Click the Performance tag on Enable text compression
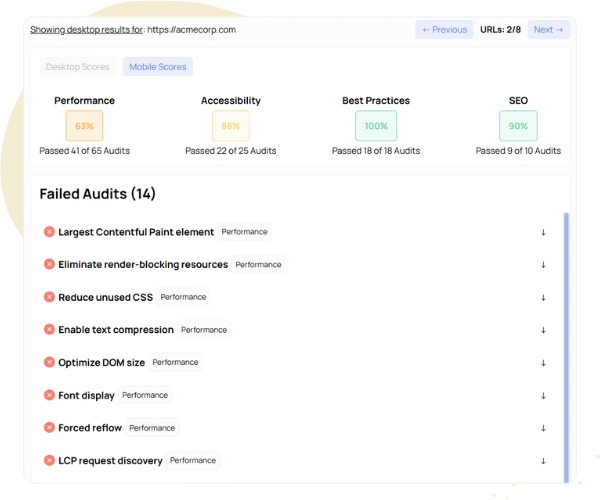 coord(204,329)
